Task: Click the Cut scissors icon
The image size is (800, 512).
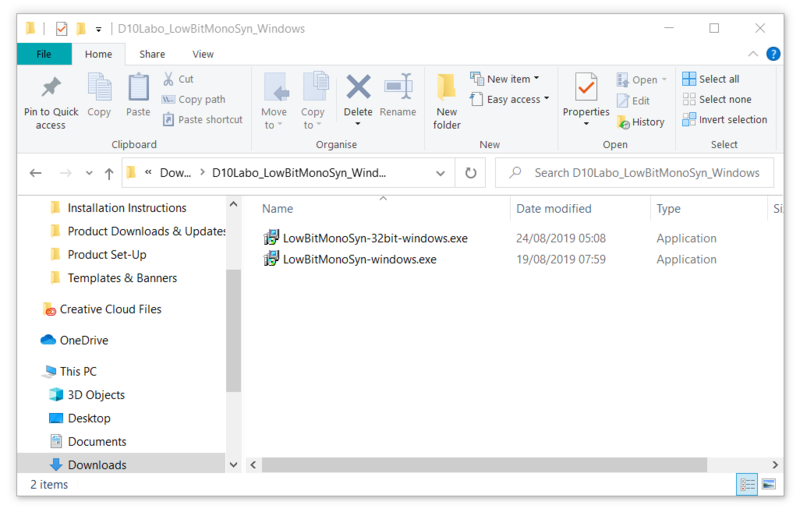Action: point(168,79)
